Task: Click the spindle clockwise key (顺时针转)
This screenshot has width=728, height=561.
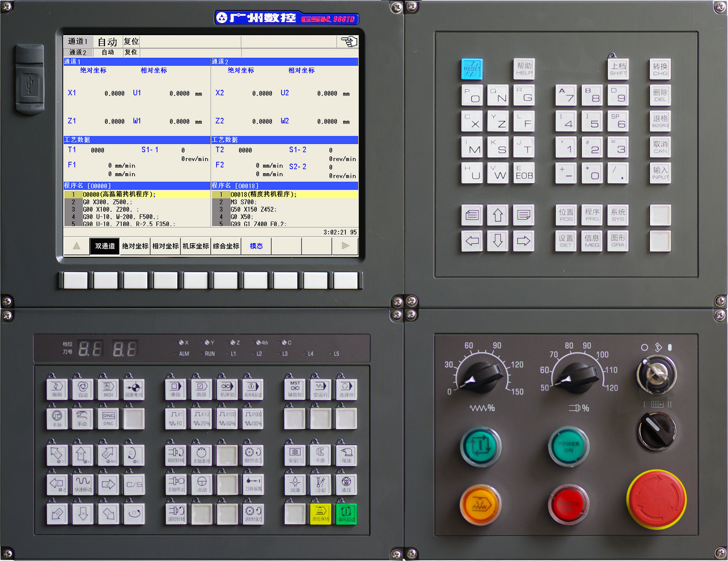Action: tap(176, 455)
